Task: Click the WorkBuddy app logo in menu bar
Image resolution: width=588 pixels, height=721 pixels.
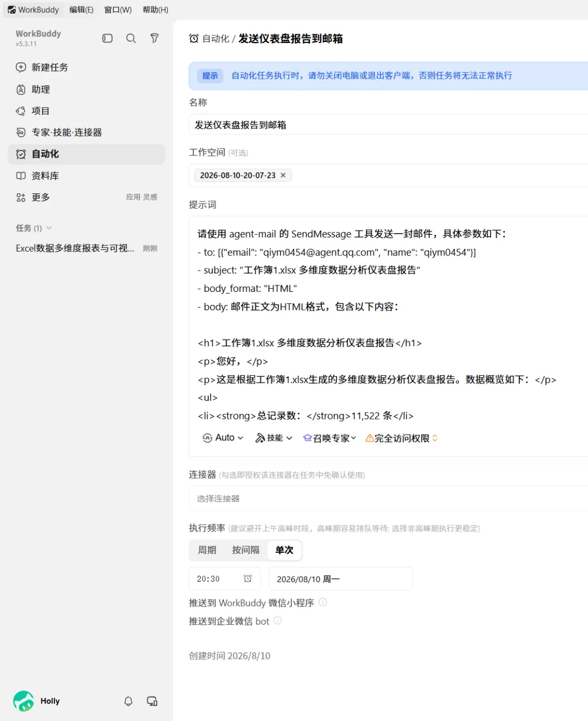Action: [11, 10]
